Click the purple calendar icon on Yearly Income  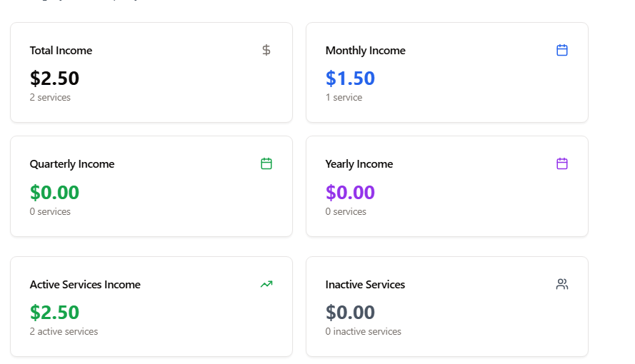pos(562,163)
